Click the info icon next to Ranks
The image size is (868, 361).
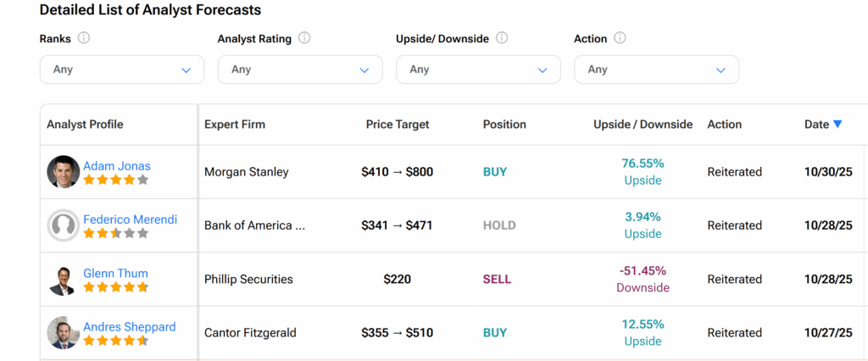coord(84,38)
